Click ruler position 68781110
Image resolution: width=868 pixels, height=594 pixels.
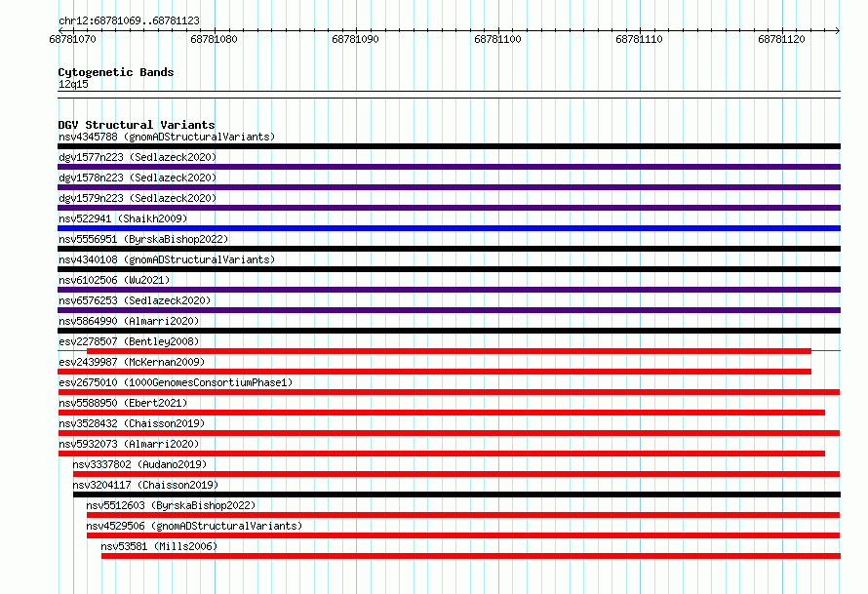tap(640, 39)
